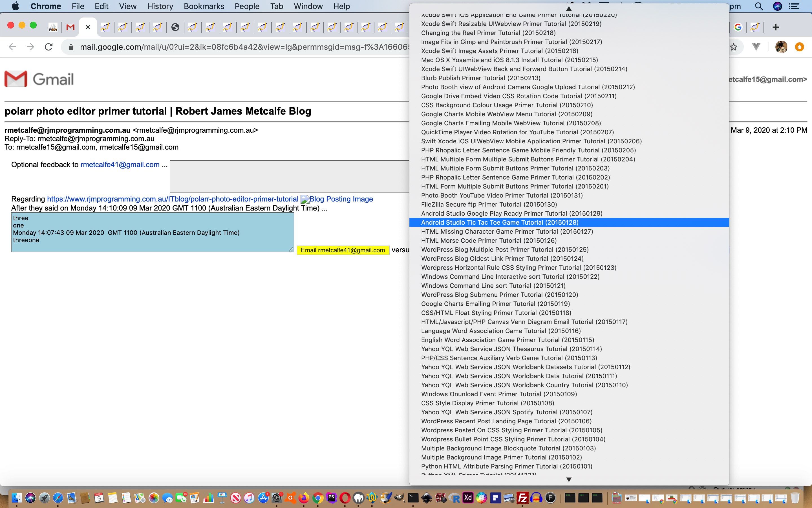Click the Blog Posting Image link

click(337, 199)
